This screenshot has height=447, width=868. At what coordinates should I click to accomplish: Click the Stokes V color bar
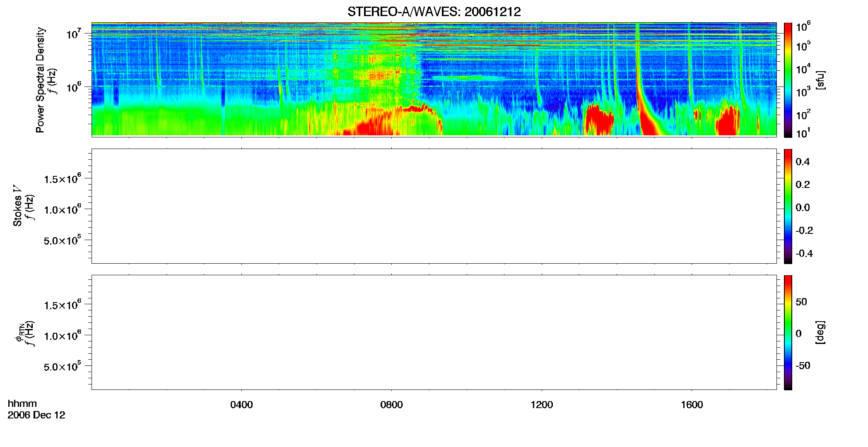click(788, 206)
